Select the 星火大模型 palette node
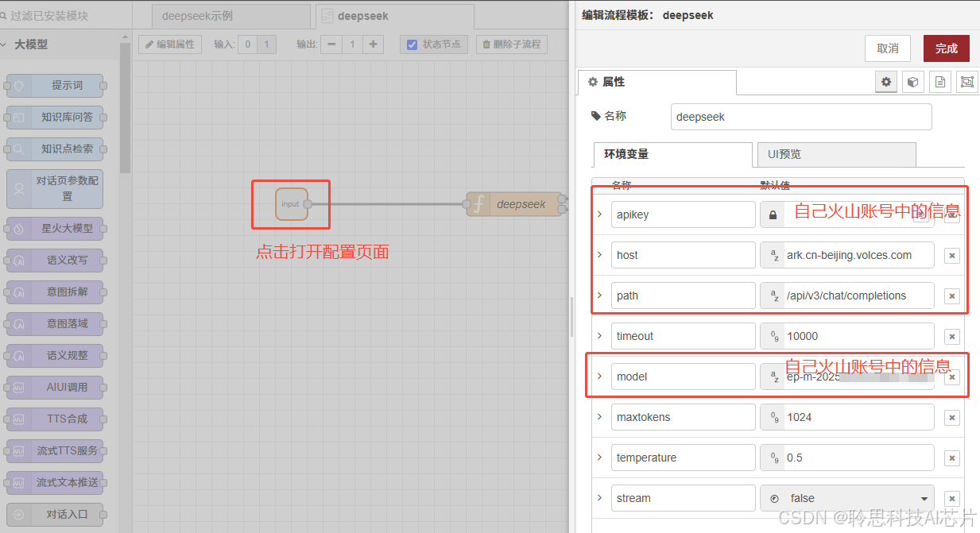The width and height of the screenshot is (980, 533). 56,228
